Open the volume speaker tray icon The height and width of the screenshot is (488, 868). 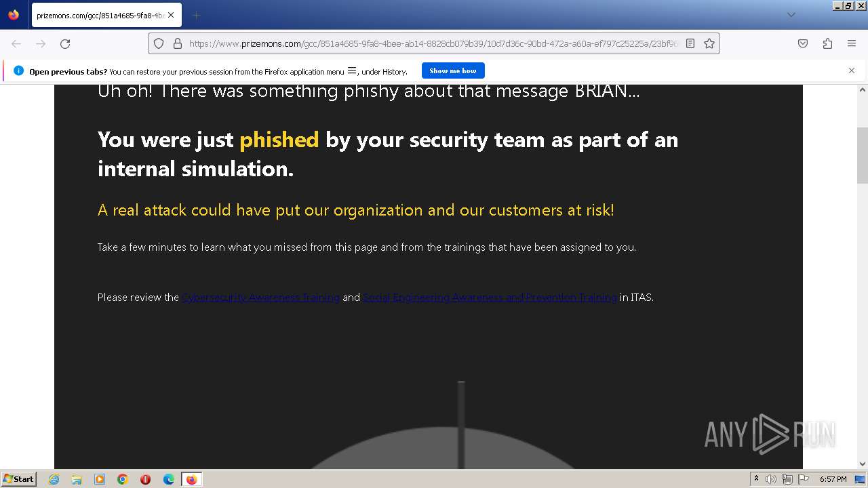[x=771, y=479]
